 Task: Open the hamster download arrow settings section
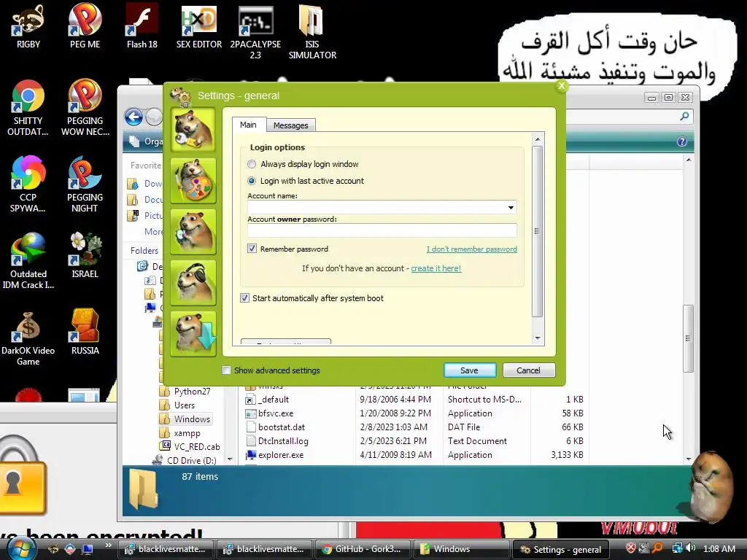[x=193, y=334]
